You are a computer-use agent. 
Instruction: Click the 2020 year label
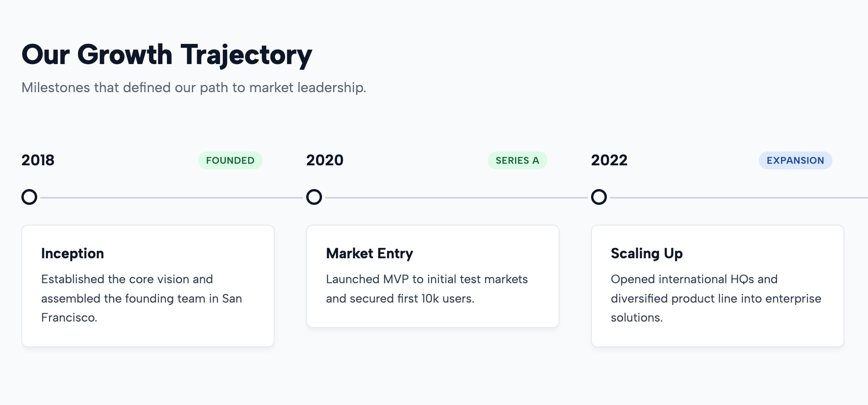pyautogui.click(x=325, y=160)
